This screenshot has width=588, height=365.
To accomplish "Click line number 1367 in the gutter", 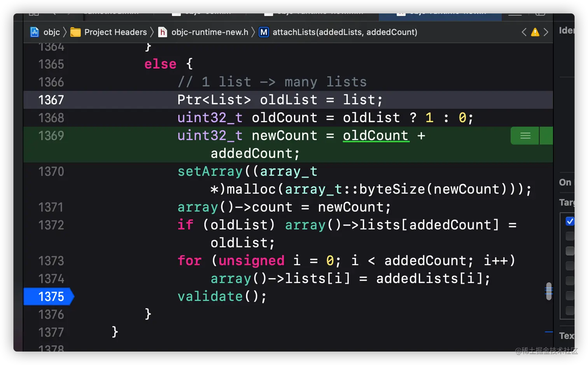I will click(51, 100).
